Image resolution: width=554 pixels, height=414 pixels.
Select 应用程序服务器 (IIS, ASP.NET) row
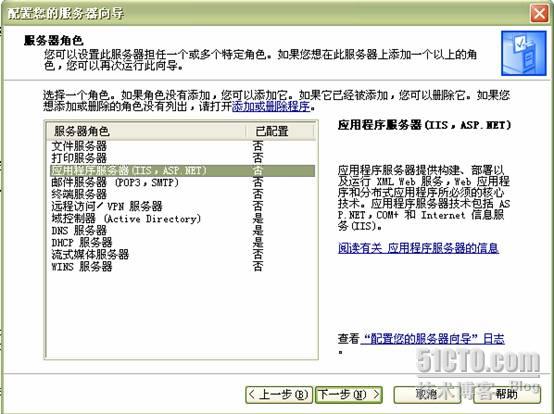click(182, 170)
